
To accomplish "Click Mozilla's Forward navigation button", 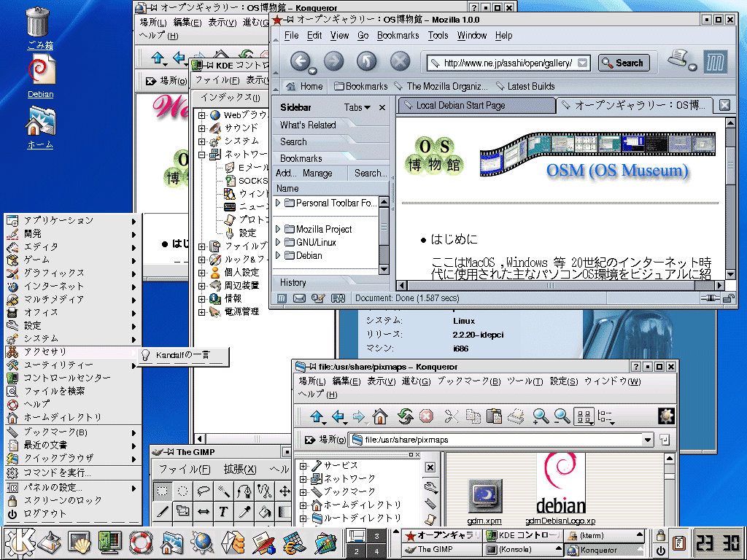I will [334, 61].
